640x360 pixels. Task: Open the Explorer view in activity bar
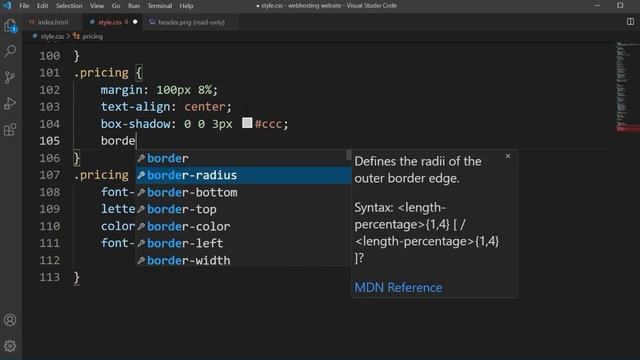[x=10, y=26]
